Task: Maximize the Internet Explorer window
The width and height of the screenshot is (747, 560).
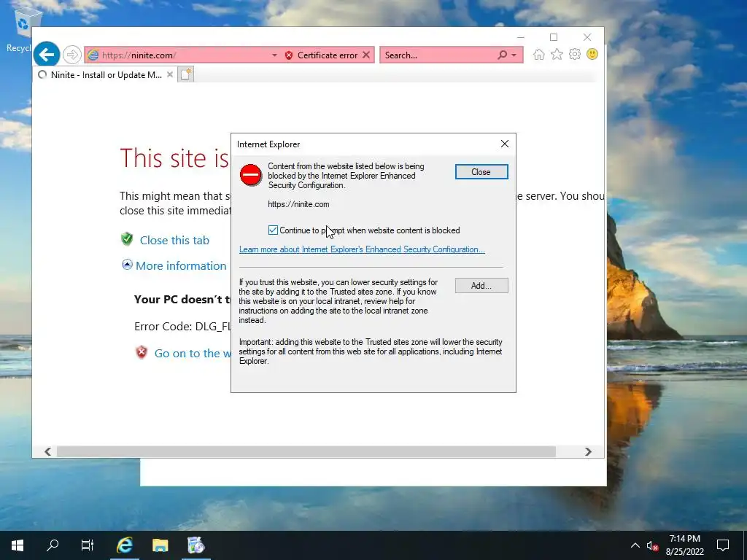Action: 554,37
